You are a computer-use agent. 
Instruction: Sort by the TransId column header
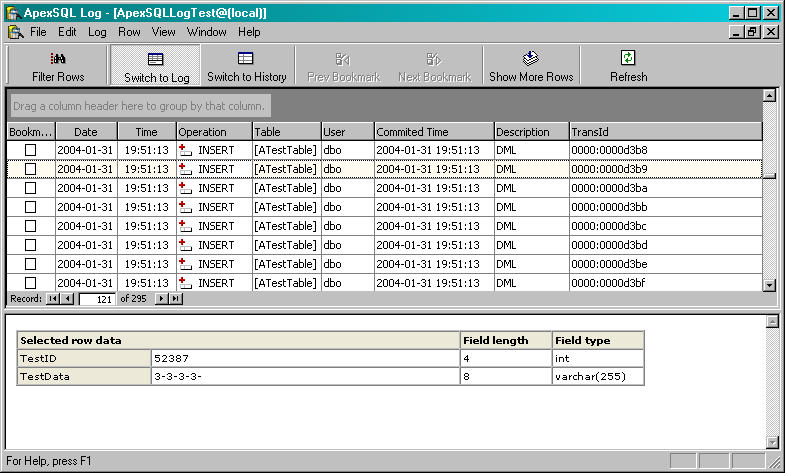(665, 132)
